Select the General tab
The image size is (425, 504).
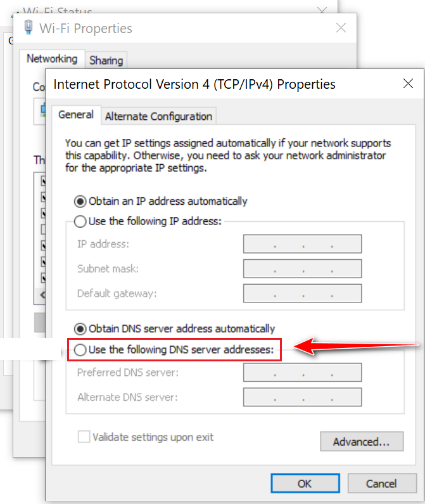(x=76, y=115)
